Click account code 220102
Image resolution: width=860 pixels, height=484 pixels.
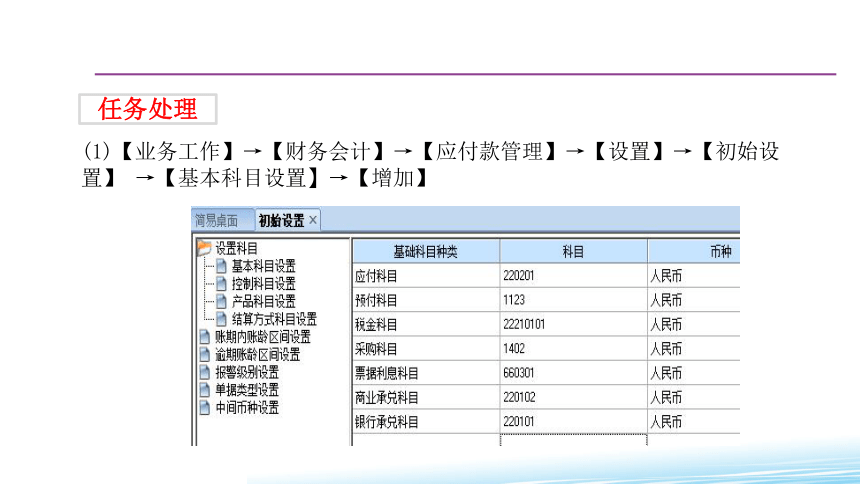(519, 397)
